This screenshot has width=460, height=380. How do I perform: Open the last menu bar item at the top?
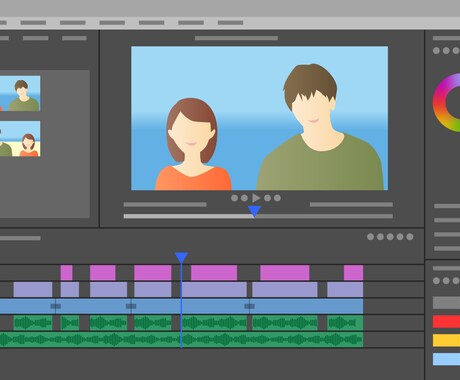tap(230, 23)
